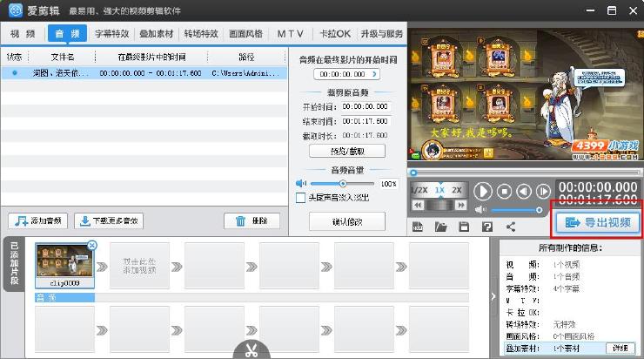Click the 文件名 column header

[x=63, y=57]
